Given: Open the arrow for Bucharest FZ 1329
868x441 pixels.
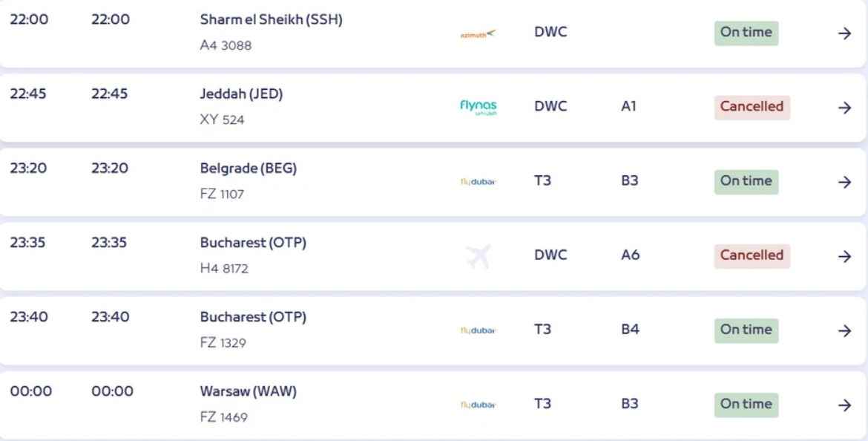Looking at the screenshot, I should 844,330.
